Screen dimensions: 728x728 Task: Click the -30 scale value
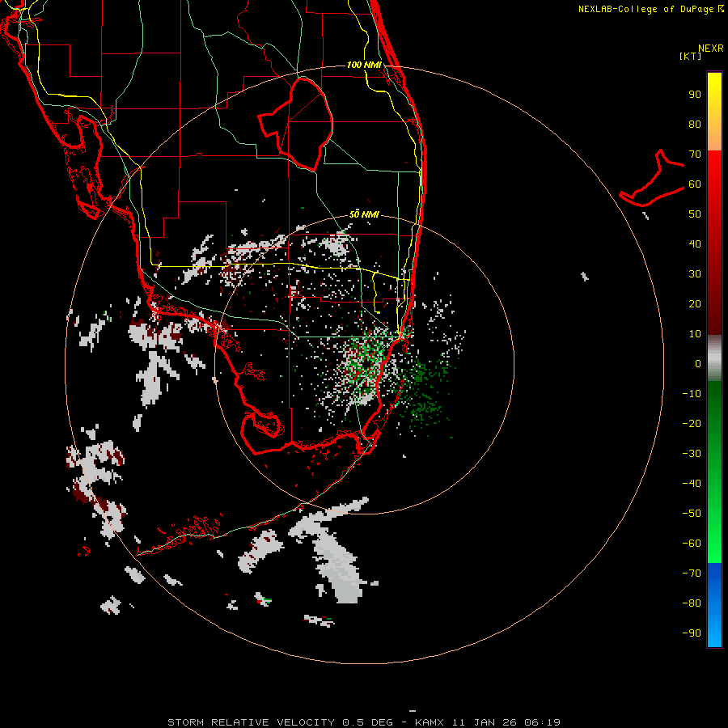point(692,454)
